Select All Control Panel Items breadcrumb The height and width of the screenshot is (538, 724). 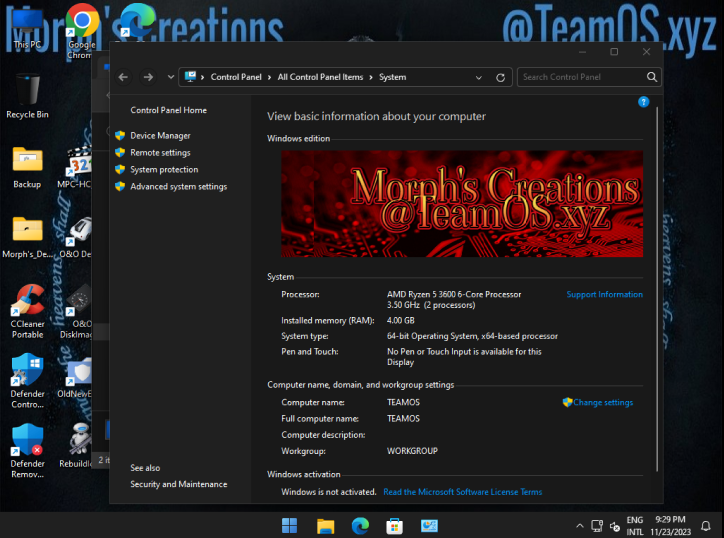pyautogui.click(x=320, y=77)
